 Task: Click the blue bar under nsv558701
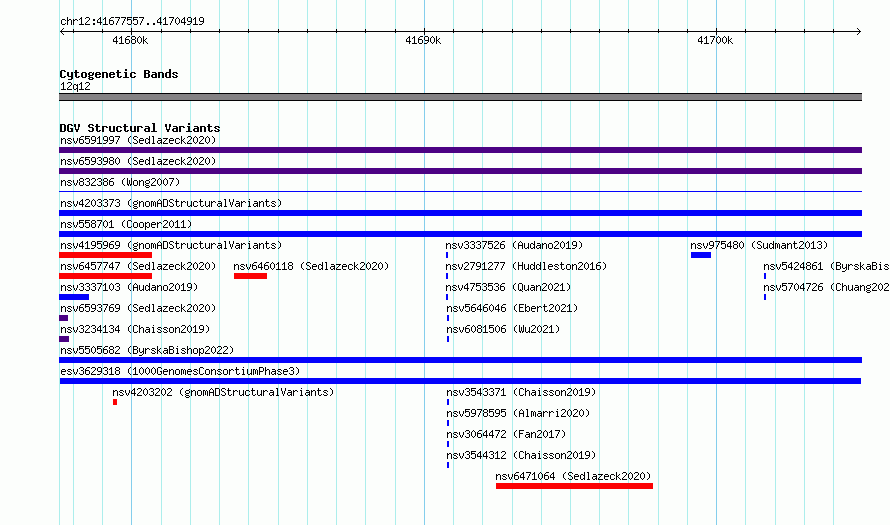(x=460, y=234)
